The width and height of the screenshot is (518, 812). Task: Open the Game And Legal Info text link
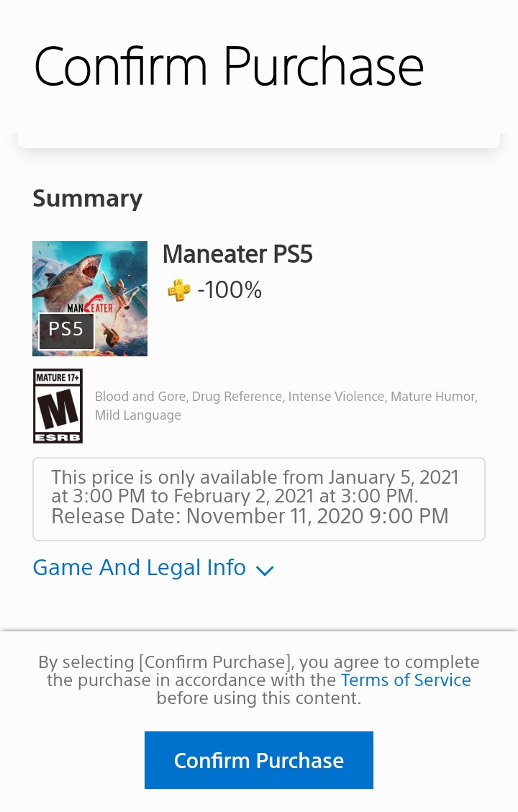point(140,568)
